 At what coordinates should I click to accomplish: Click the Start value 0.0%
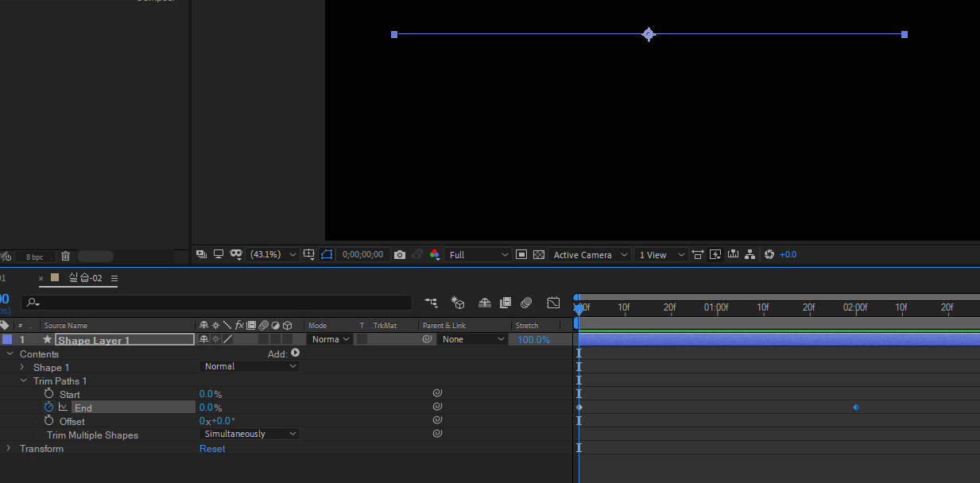(211, 394)
